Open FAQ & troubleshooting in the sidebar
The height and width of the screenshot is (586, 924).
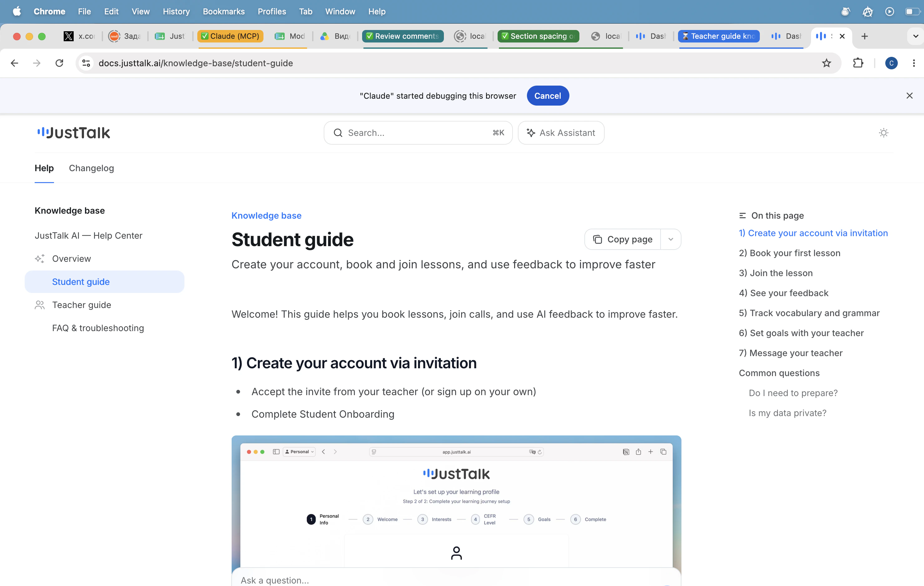click(x=104, y=328)
